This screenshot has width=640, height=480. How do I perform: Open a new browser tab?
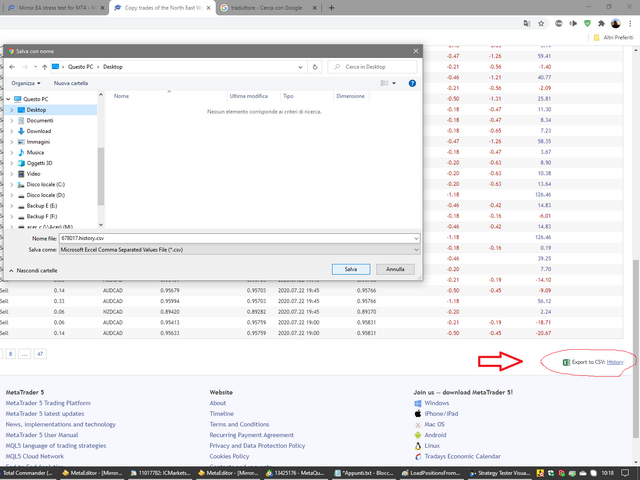pos(331,8)
